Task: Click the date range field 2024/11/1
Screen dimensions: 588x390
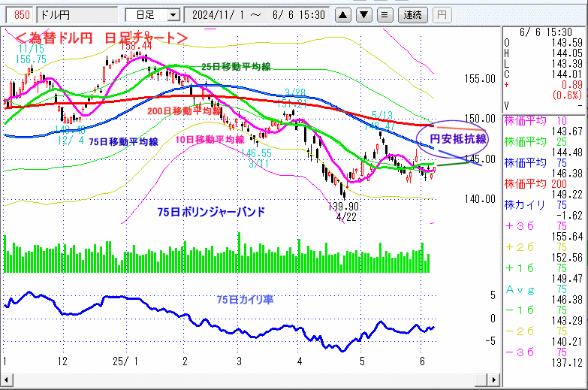Action: (x=258, y=15)
